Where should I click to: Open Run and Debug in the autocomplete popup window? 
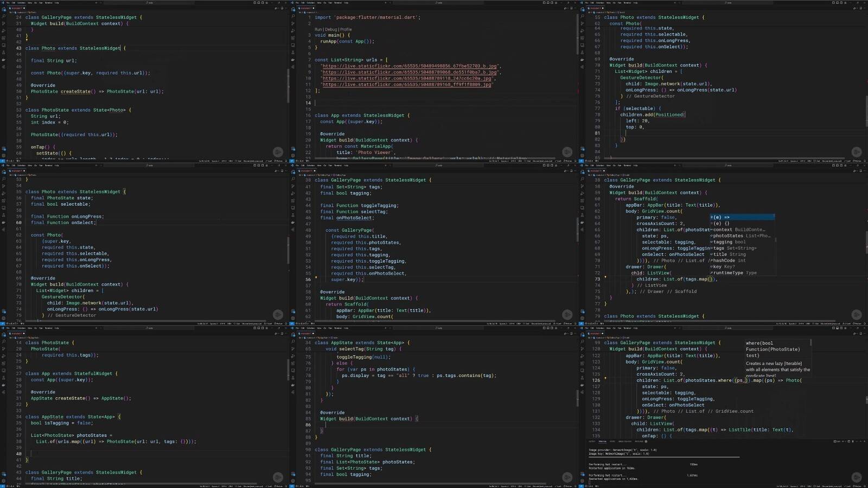coord(582,194)
